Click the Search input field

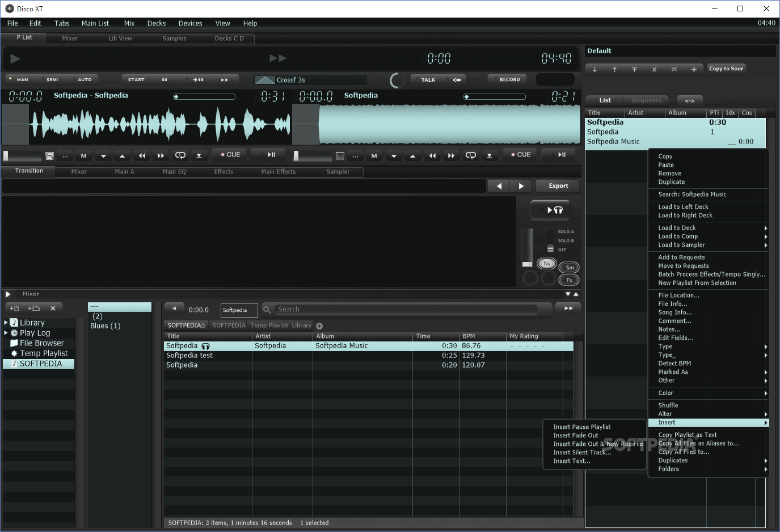point(406,310)
